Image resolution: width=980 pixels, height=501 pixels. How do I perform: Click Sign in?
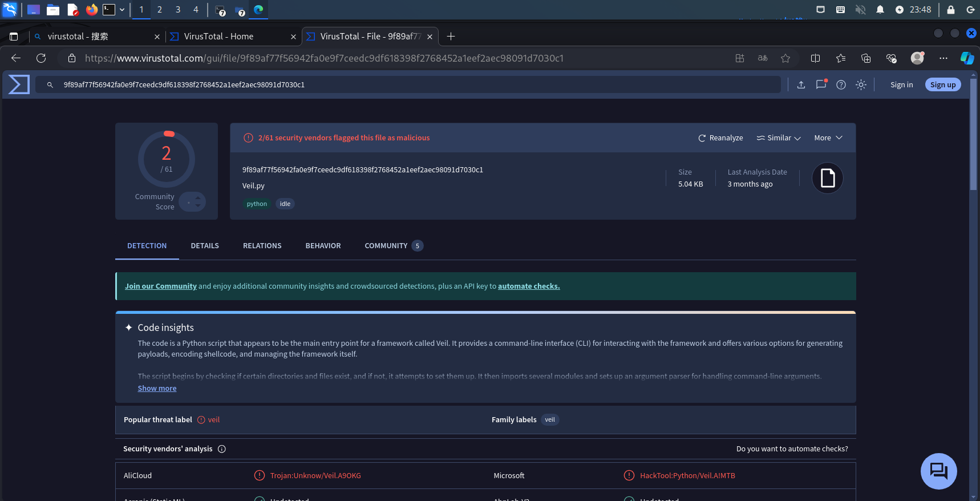(901, 84)
